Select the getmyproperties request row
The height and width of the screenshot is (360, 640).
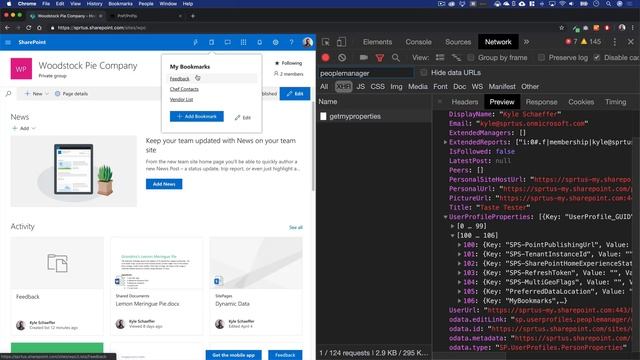point(374,116)
